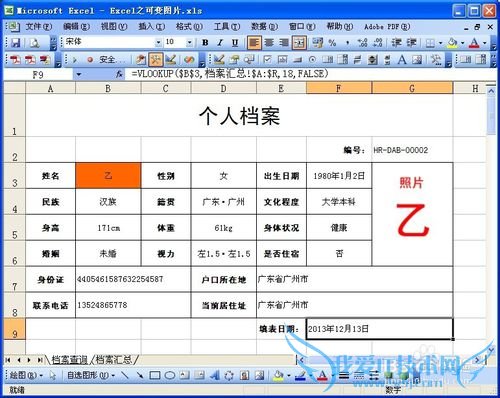This screenshot has height=398, width=500.
Task: Click View Code in Control Toolbox
Action: (x=249, y=60)
